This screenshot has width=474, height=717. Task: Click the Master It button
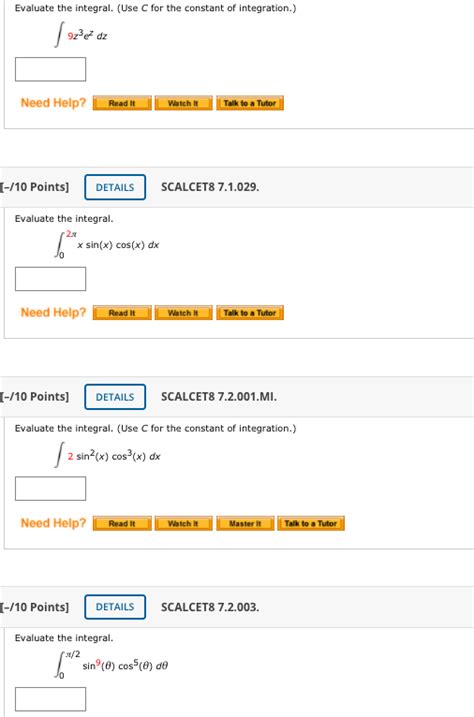pos(245,524)
